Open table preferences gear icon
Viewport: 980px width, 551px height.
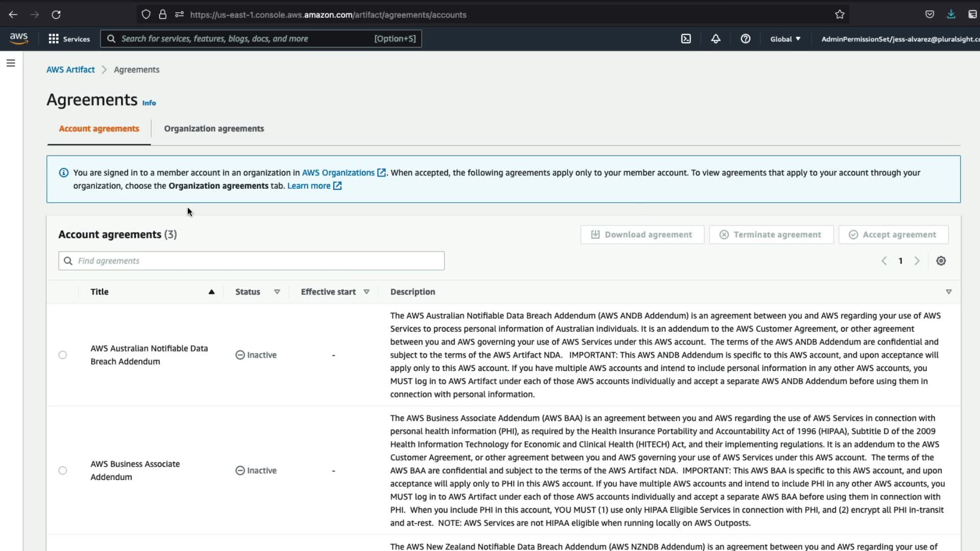pyautogui.click(x=941, y=261)
